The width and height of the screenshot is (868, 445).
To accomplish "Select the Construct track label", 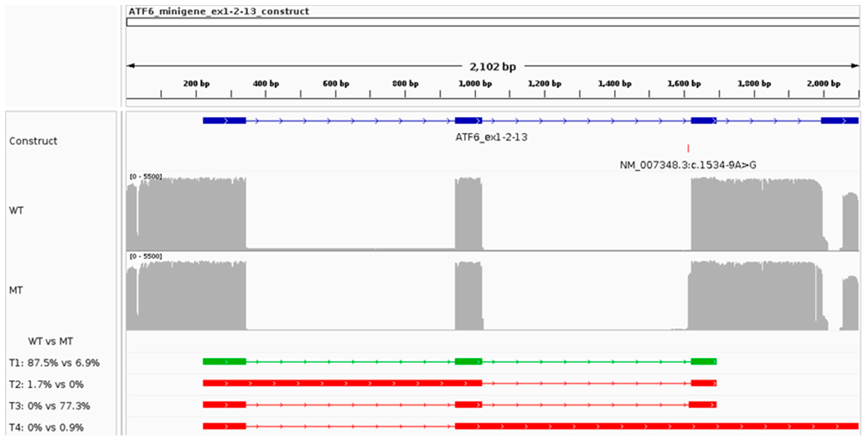I will [33, 141].
